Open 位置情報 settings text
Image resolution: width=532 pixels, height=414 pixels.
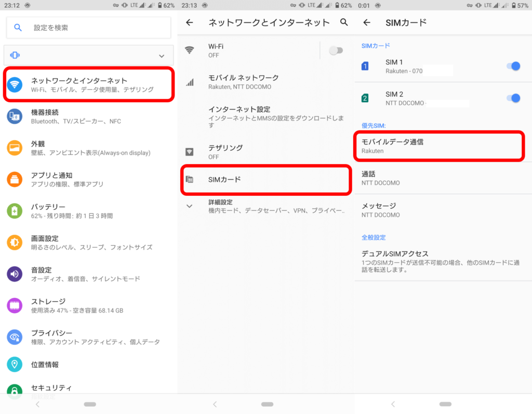point(45,365)
